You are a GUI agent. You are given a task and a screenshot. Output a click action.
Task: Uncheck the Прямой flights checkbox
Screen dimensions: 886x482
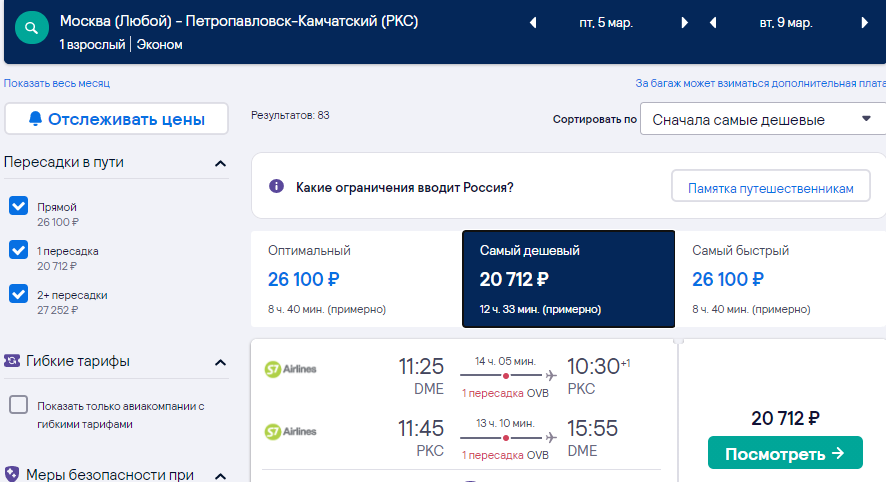(x=19, y=206)
